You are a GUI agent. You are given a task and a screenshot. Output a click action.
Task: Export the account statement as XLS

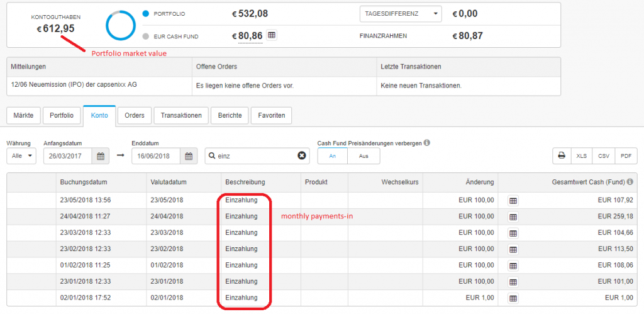pyautogui.click(x=582, y=156)
